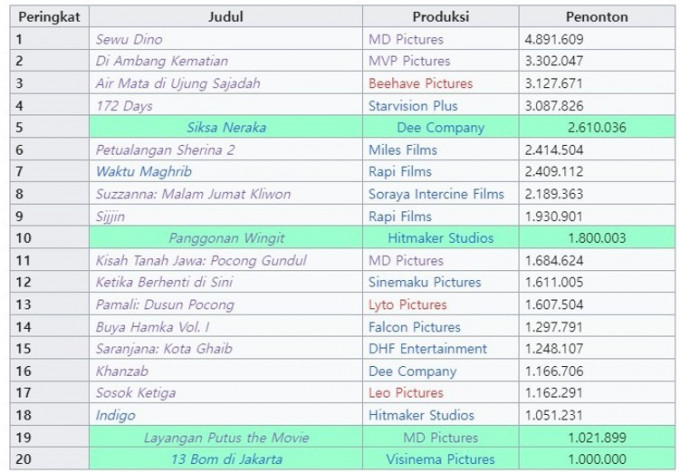Select Layangan Putus the Movie link
Viewport: 680px width, 473px height.
tap(226, 437)
